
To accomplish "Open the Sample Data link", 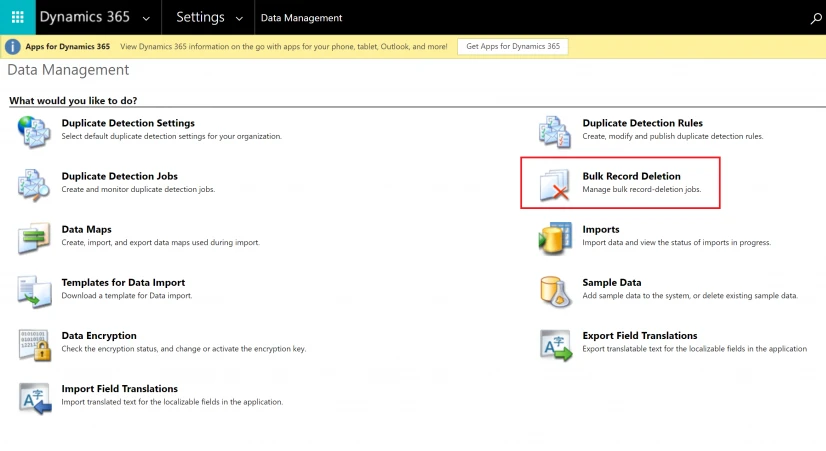I will point(612,283).
